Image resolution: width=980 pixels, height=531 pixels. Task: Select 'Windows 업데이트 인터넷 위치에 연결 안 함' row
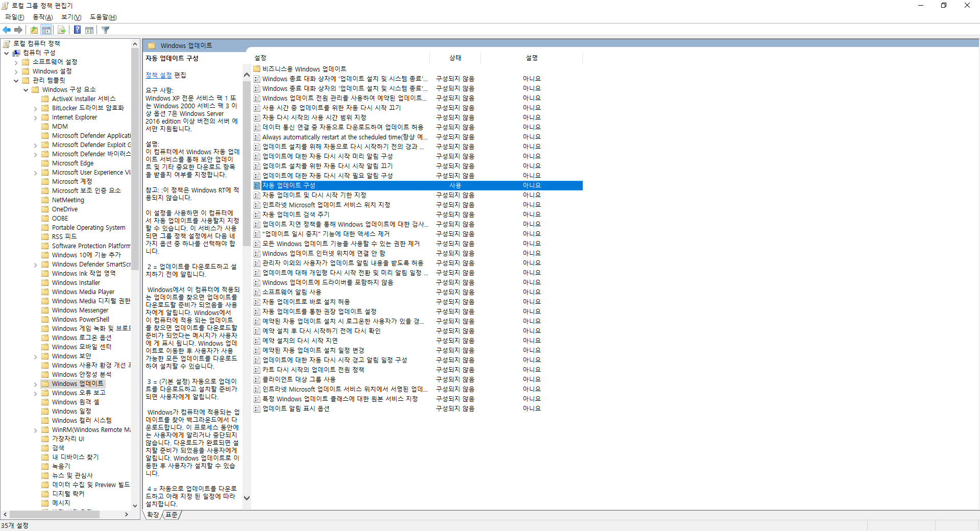[x=418, y=254]
